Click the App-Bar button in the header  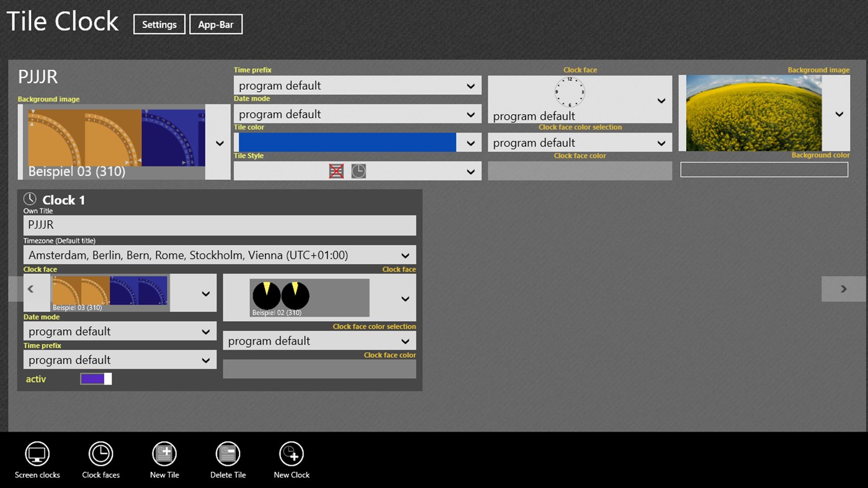pyautogui.click(x=215, y=24)
